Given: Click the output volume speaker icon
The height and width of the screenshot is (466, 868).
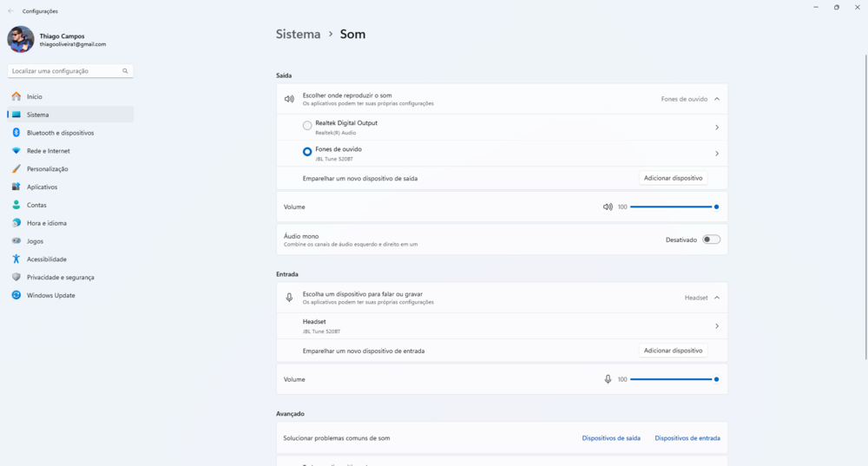Looking at the screenshot, I should coord(608,207).
